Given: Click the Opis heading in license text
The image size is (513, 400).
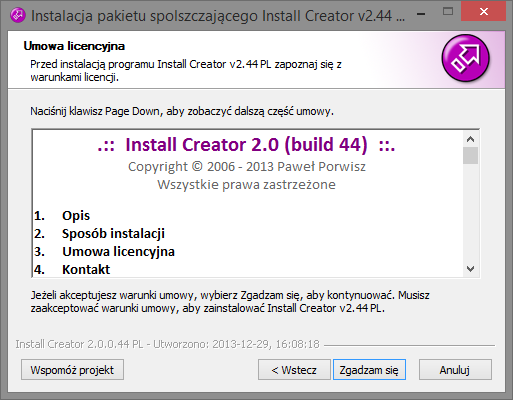Looking at the screenshot, I should 76,216.
